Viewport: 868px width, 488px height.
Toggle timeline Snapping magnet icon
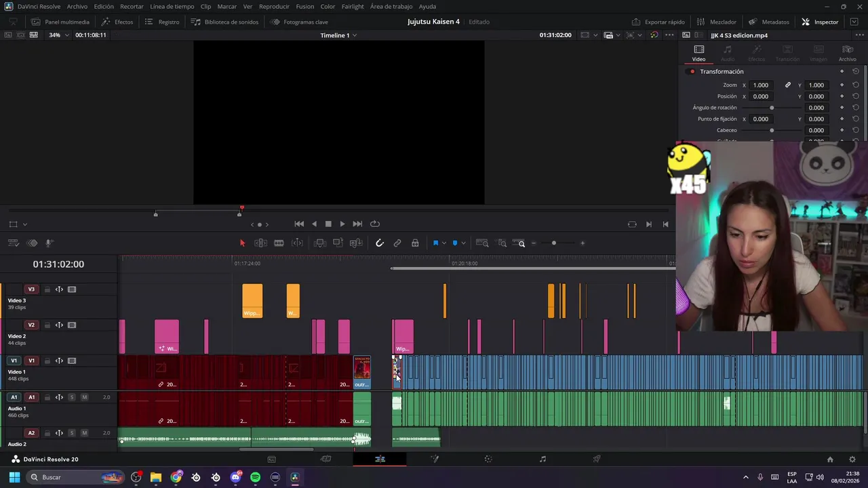pos(380,243)
